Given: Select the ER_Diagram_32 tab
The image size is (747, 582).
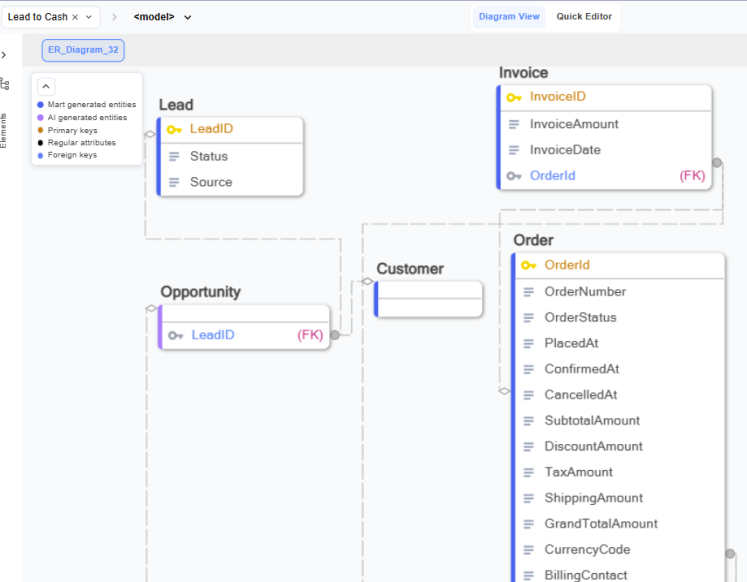Looking at the screenshot, I should [83, 50].
